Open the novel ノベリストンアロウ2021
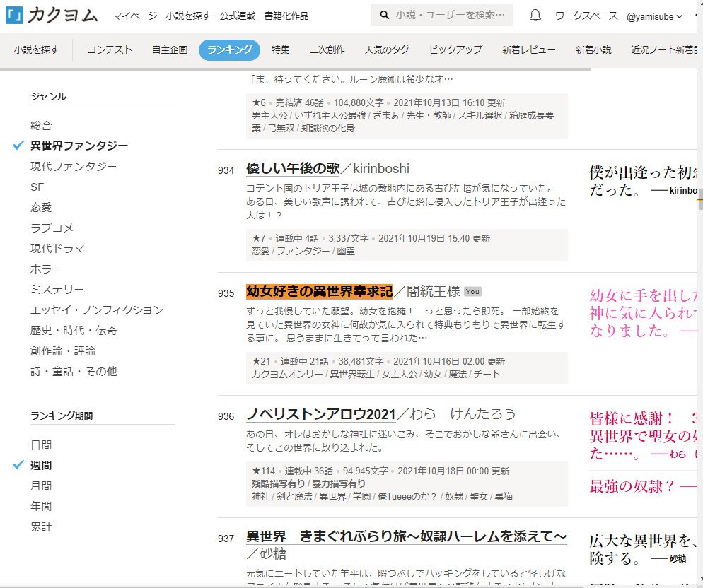Image resolution: width=703 pixels, height=588 pixels. coord(320,413)
